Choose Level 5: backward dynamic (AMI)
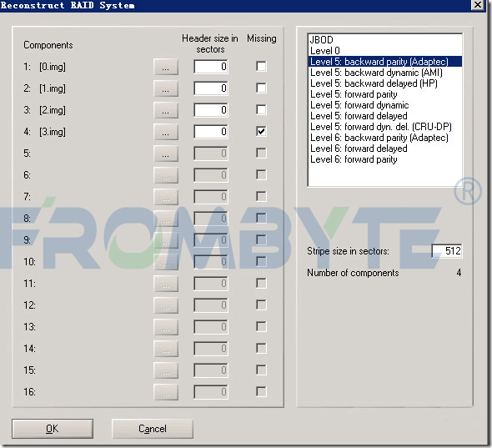Screen dimensions: 492x448 click(384, 73)
